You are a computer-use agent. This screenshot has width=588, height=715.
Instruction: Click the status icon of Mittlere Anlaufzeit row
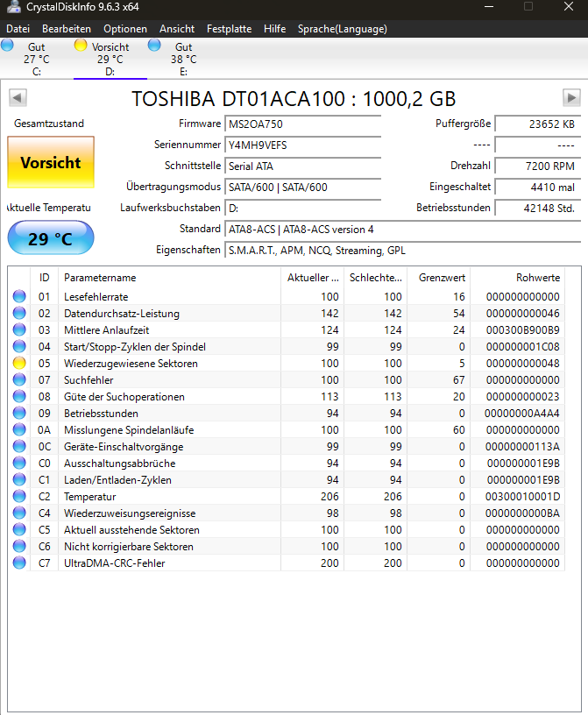coord(19,329)
